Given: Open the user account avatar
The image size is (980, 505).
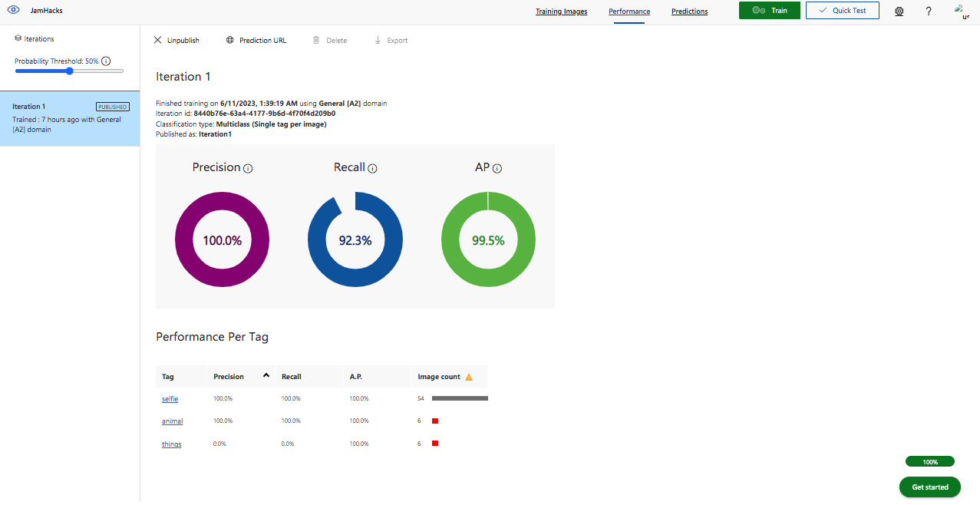Looking at the screenshot, I should (x=962, y=11).
